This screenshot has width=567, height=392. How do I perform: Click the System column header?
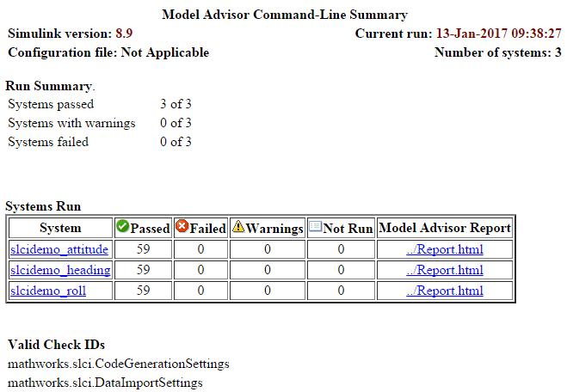tap(60, 228)
